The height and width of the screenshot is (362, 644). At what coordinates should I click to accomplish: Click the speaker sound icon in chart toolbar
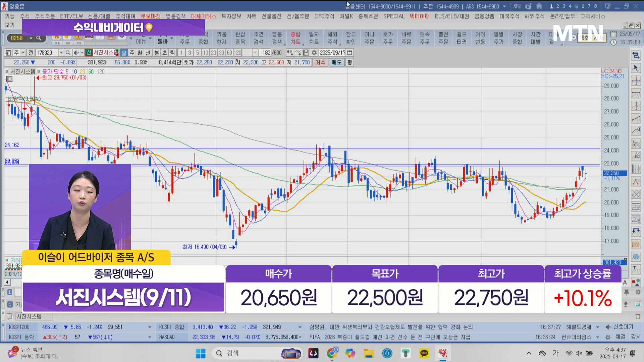(76, 53)
